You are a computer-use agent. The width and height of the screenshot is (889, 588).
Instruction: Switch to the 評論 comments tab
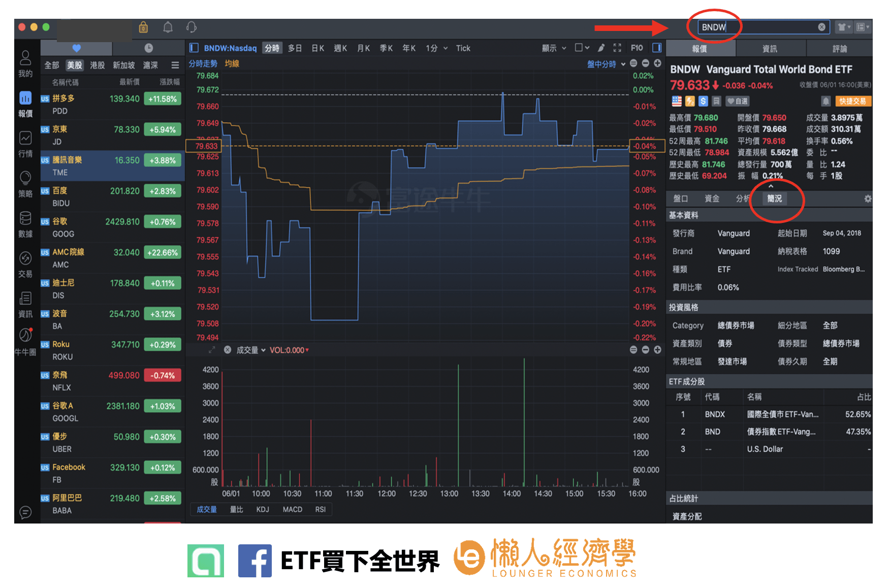click(840, 49)
